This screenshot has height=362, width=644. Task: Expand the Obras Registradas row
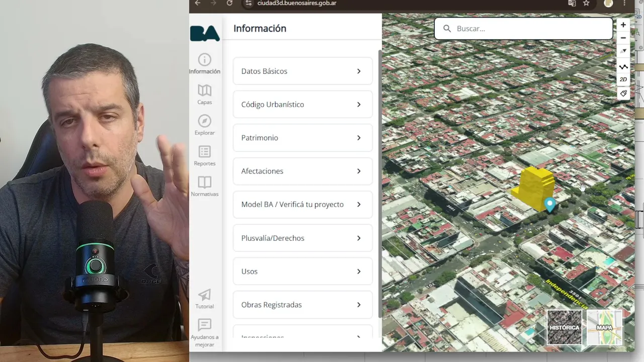click(303, 305)
